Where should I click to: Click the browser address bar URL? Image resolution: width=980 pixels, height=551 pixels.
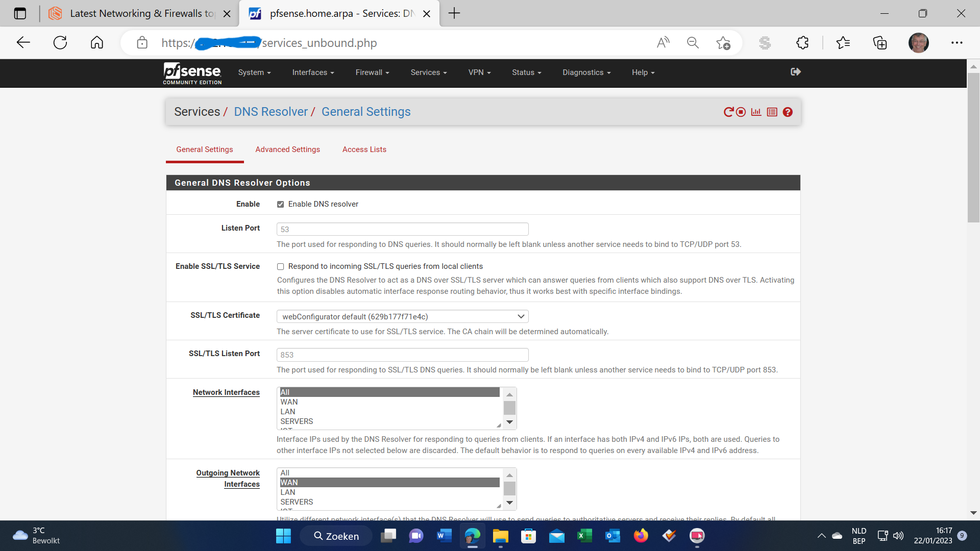(x=269, y=43)
